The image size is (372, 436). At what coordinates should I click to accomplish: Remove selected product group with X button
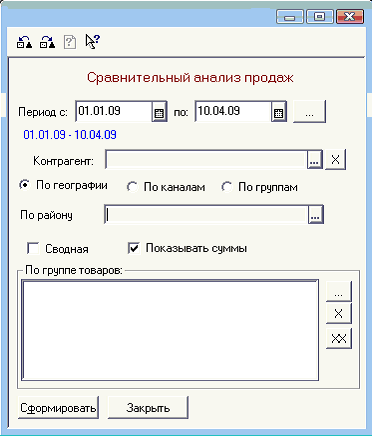click(338, 313)
